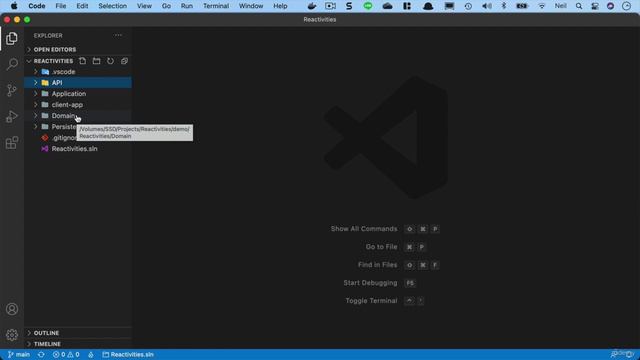Open the Explorer view in activity bar

(12, 38)
